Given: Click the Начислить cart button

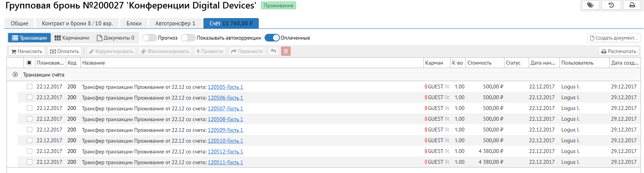Looking at the screenshot, I should 27,51.
